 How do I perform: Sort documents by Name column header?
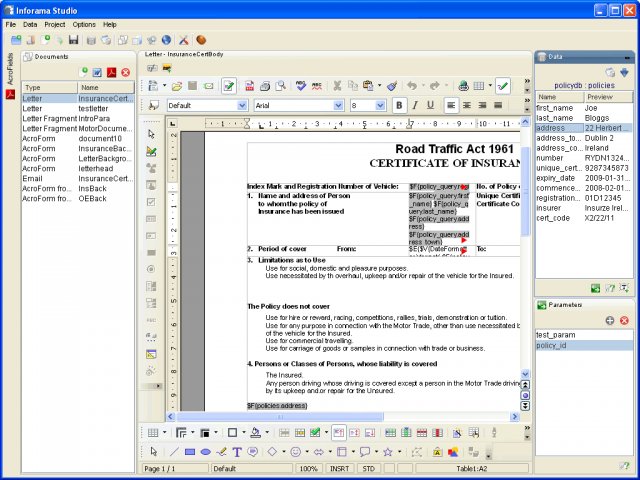click(x=106, y=87)
